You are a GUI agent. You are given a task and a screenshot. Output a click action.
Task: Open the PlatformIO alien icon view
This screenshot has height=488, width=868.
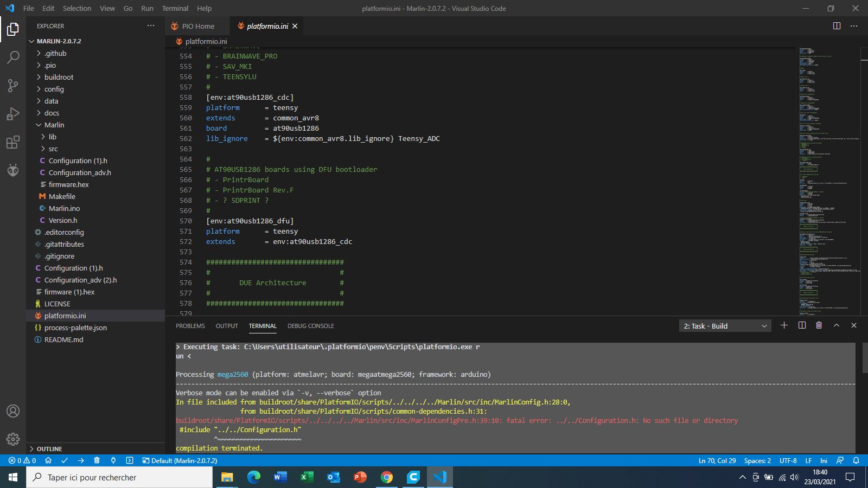(x=13, y=170)
